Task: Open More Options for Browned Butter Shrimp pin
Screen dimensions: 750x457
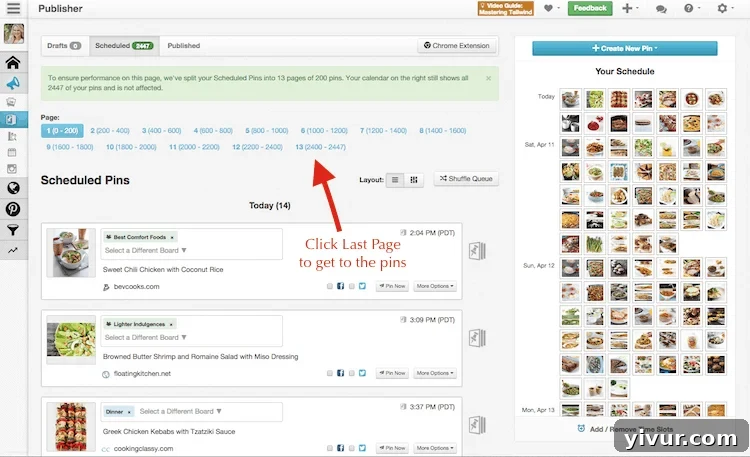Action: tap(434, 373)
